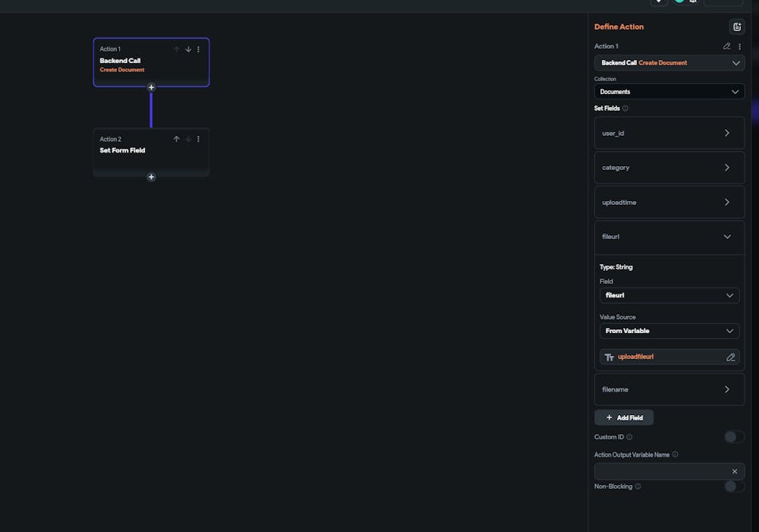Screen dimensions: 759x532
Task: Expand uploadtime field row
Action: pos(669,203)
